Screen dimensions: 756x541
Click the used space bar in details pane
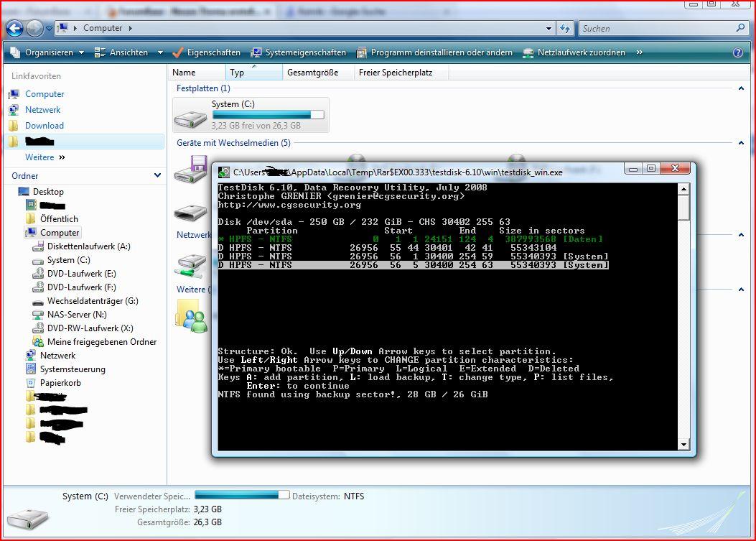point(242,495)
